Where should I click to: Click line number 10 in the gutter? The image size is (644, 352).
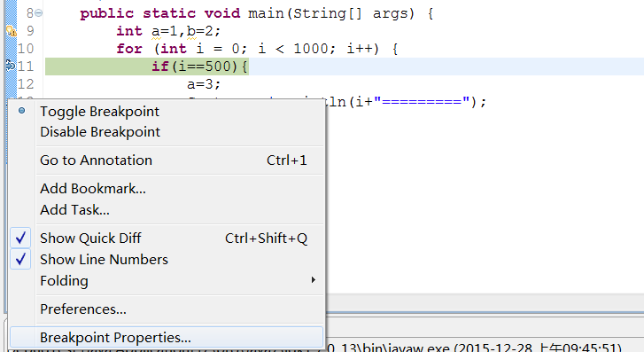pyautogui.click(x=26, y=49)
